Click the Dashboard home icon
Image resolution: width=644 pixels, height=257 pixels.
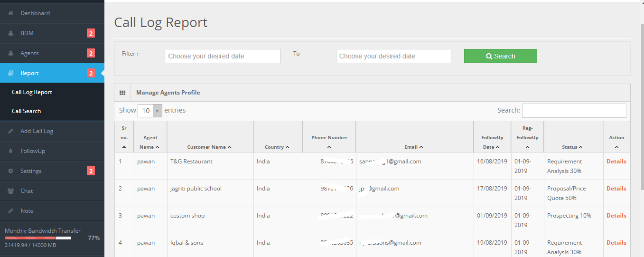pyautogui.click(x=10, y=13)
